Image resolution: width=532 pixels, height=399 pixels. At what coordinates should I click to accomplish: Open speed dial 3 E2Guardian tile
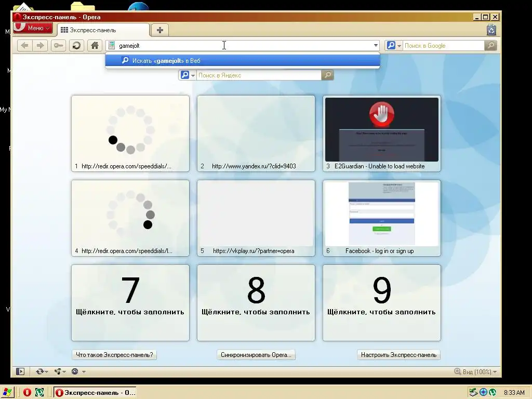pyautogui.click(x=382, y=134)
